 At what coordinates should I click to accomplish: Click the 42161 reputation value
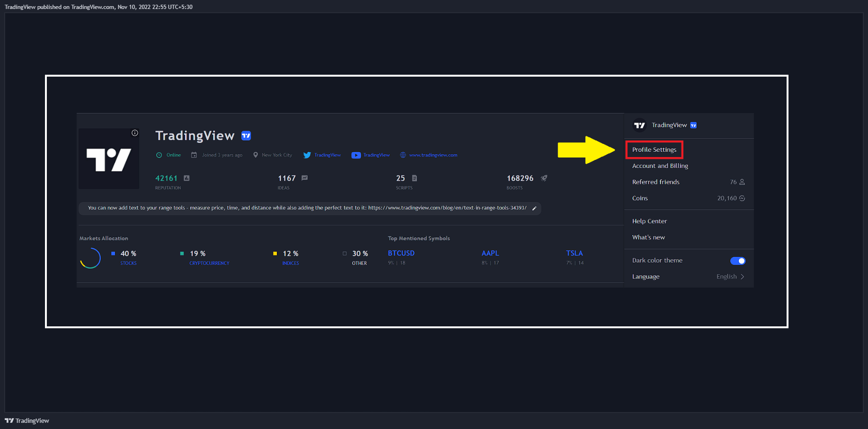tap(167, 178)
